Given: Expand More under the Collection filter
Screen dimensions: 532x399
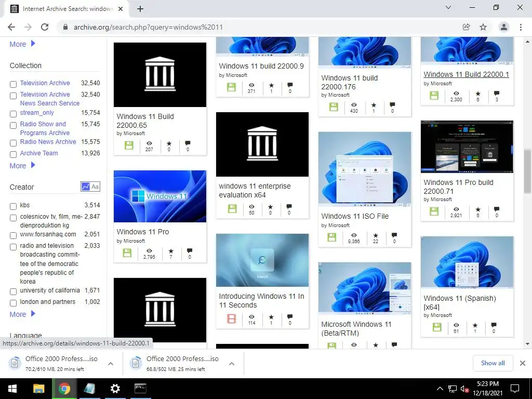Looking at the screenshot, I should click(x=22, y=166).
